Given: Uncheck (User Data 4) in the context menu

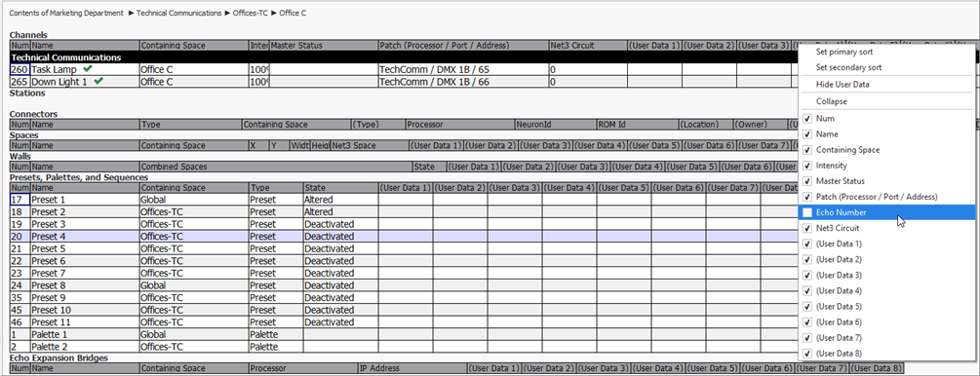Looking at the screenshot, I should pyautogui.click(x=807, y=290).
